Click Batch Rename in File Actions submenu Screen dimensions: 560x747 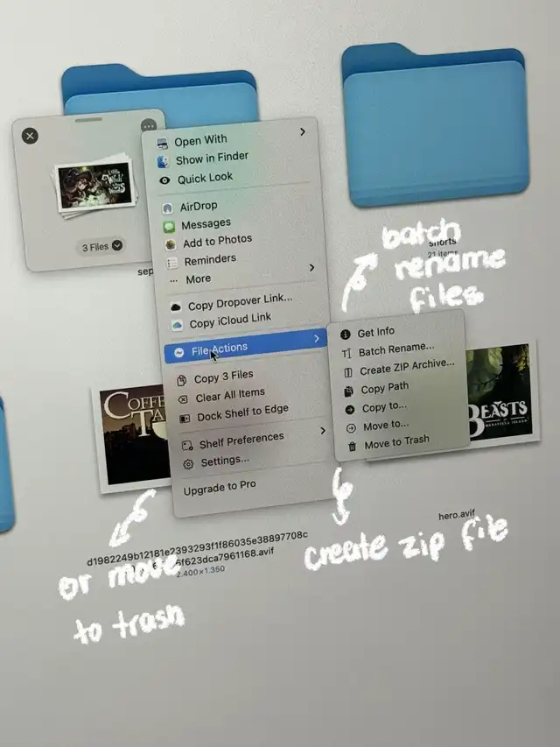(395, 349)
